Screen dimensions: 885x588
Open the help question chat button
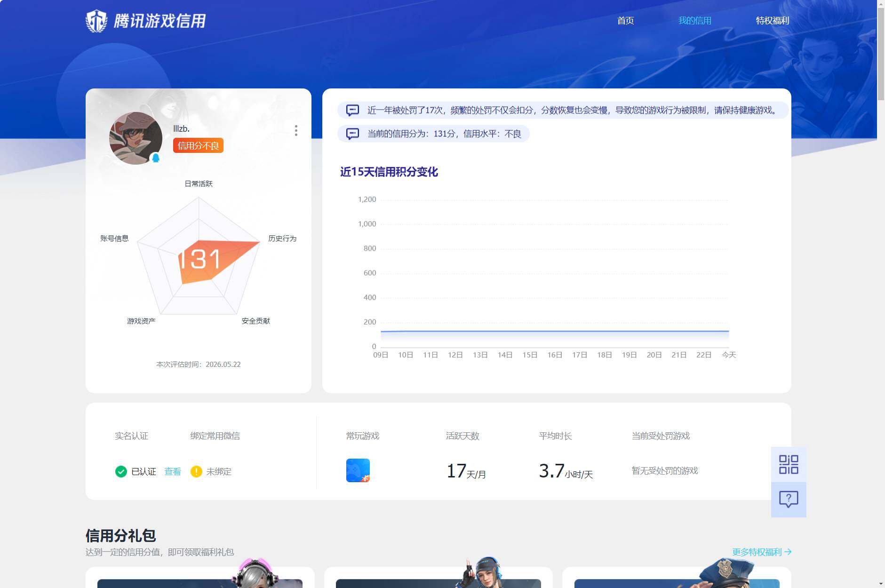point(789,500)
